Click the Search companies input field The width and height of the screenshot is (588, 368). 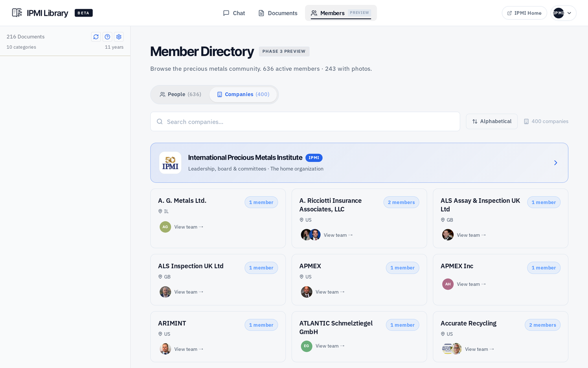click(x=305, y=121)
